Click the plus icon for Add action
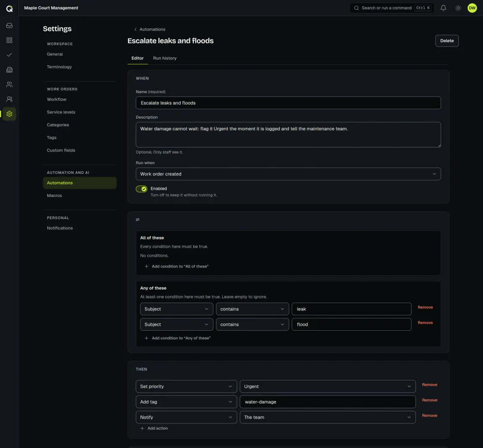Viewport: 483px width, 448px height. coord(142,428)
